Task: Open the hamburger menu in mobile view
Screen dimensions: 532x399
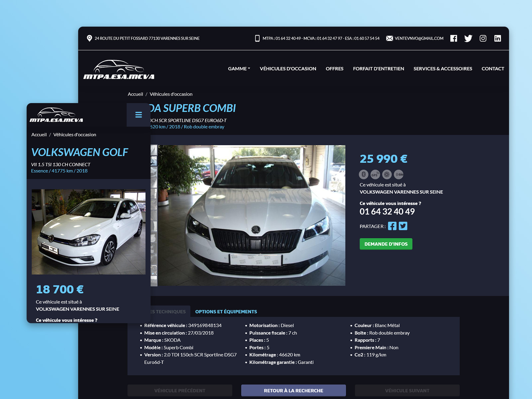Action: click(x=139, y=115)
